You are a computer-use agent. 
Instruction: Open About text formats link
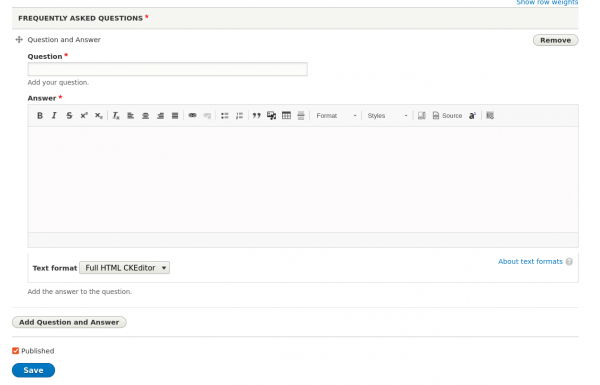(x=530, y=261)
